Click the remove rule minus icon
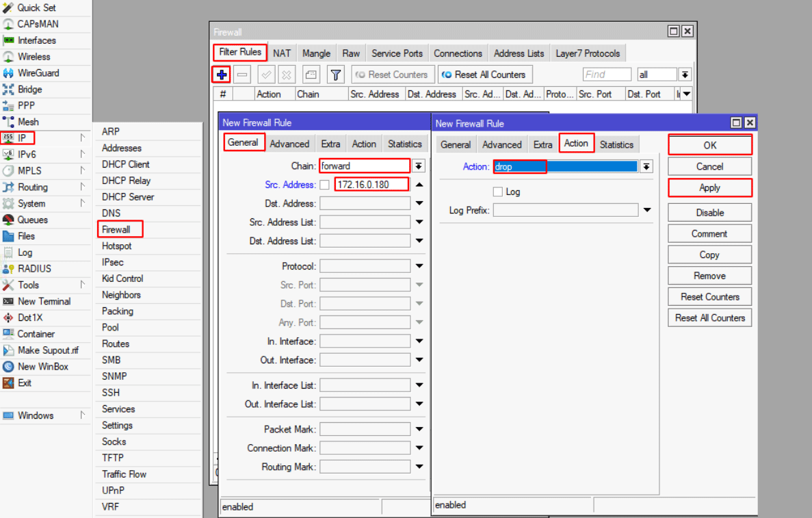This screenshot has width=812, height=518. click(x=242, y=75)
